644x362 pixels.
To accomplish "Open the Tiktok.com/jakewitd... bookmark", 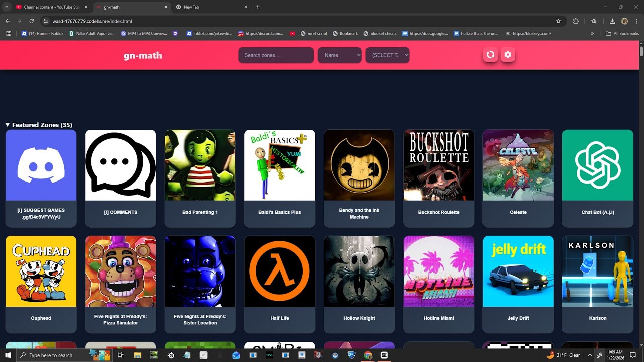I will coord(210,34).
